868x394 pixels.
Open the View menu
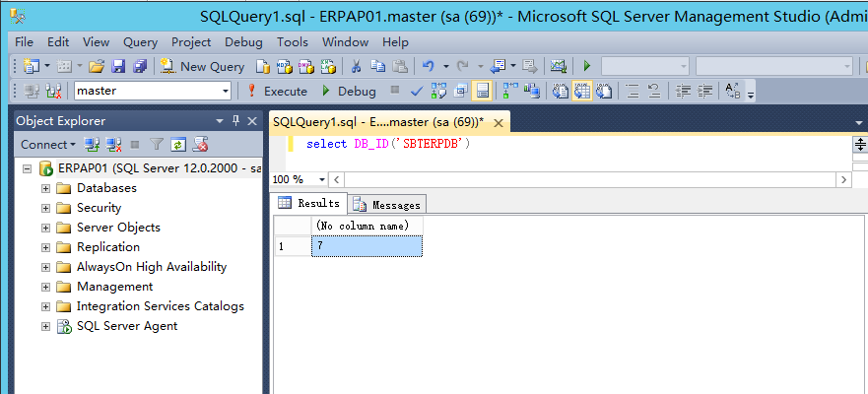coord(97,42)
